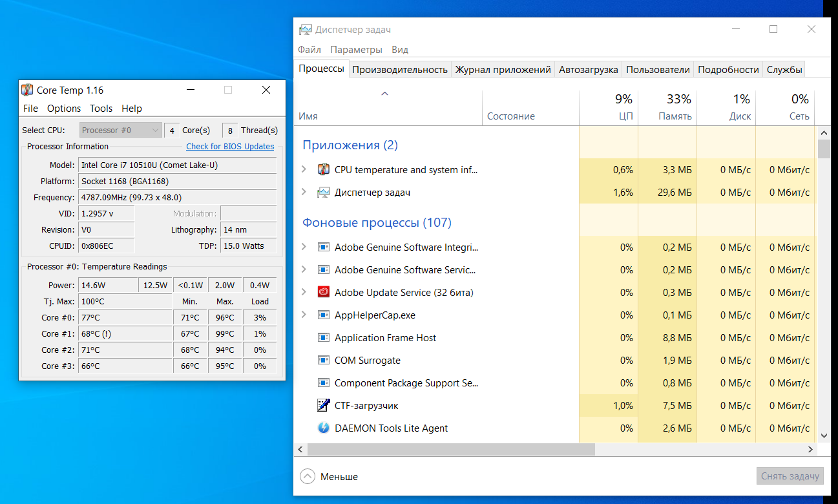
Task: Click the Снять задачу button
Action: (x=790, y=476)
